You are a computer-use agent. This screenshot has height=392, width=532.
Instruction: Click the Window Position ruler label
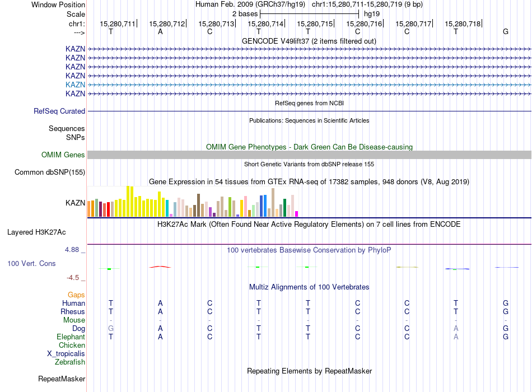coord(58,4)
